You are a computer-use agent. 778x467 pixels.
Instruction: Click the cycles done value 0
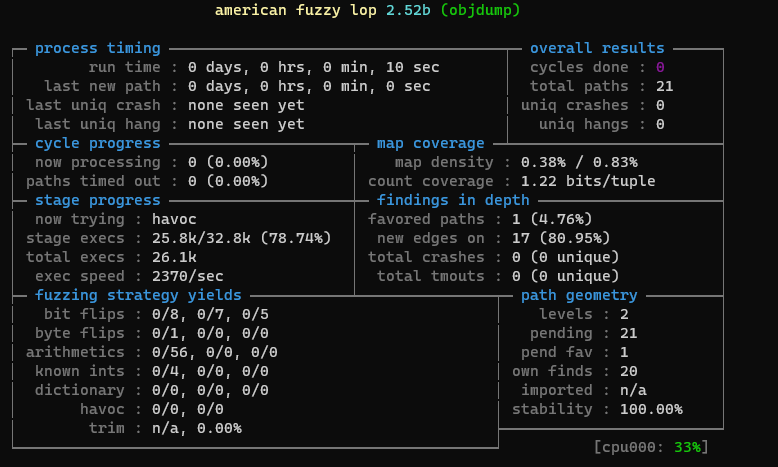[x=660, y=67]
